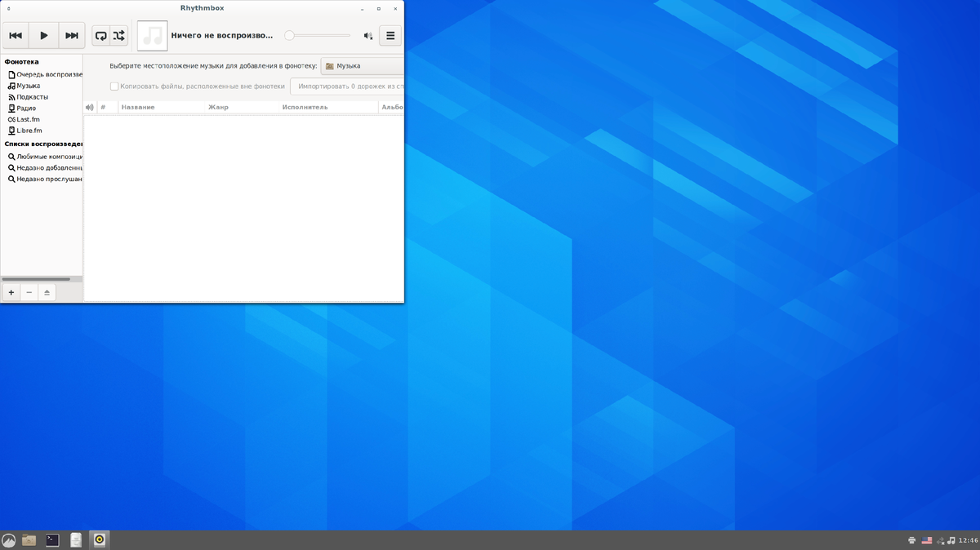Add a new playlist with plus button
Viewport: 980px width, 550px height.
pos(11,292)
